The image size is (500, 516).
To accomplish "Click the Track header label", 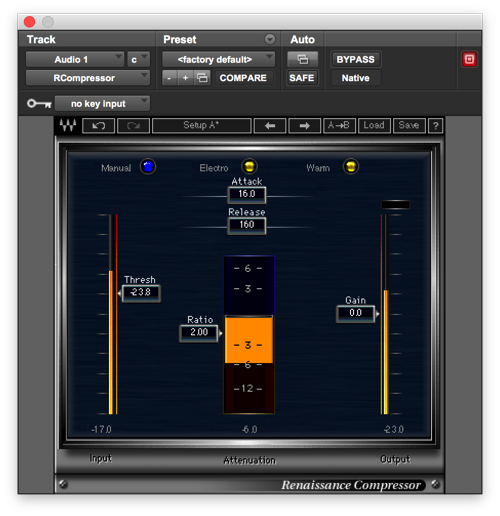I will tap(41, 39).
